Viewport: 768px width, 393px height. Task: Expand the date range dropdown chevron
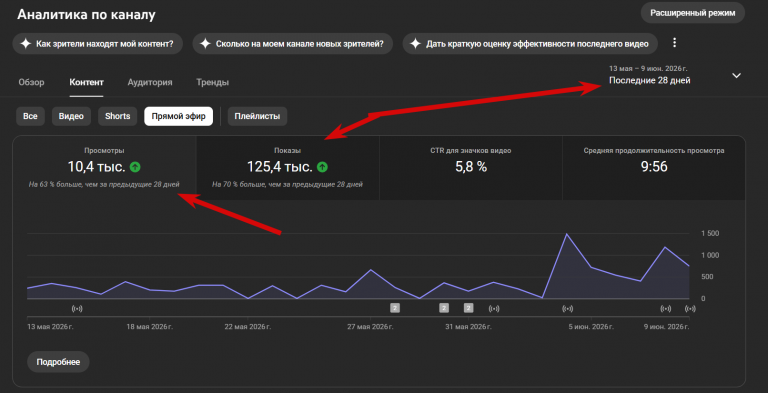736,75
